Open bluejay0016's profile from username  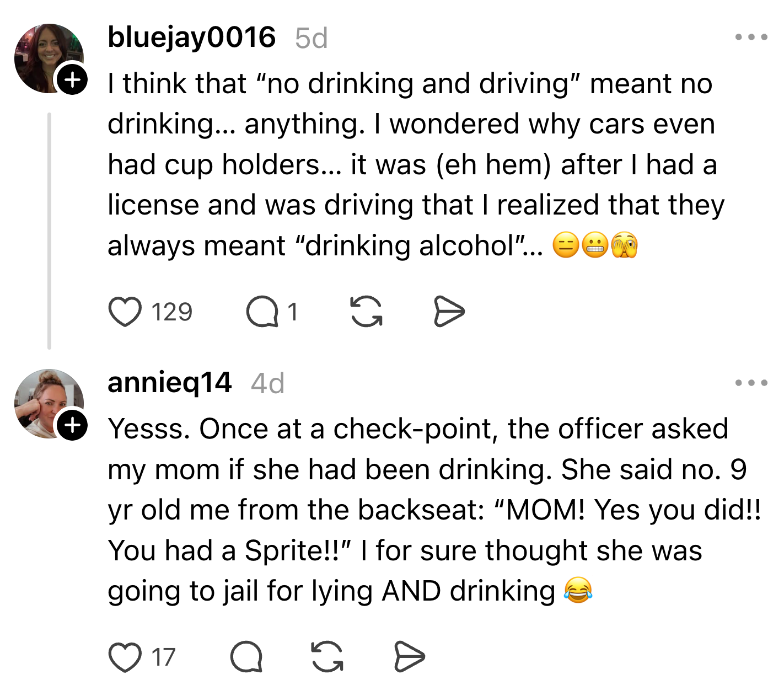pyautogui.click(x=191, y=38)
